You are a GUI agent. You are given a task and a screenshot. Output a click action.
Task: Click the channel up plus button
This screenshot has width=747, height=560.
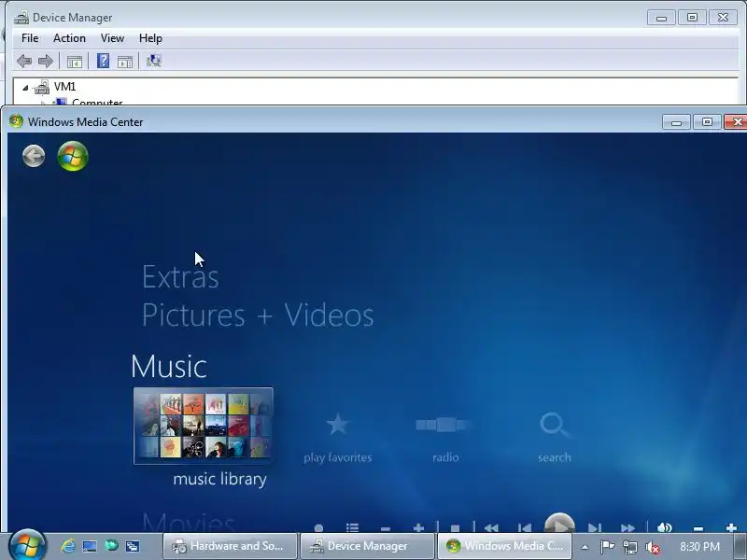tap(418, 527)
